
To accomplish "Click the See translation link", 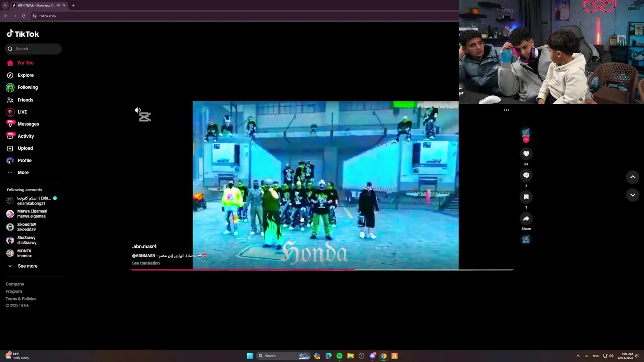I will click(146, 263).
